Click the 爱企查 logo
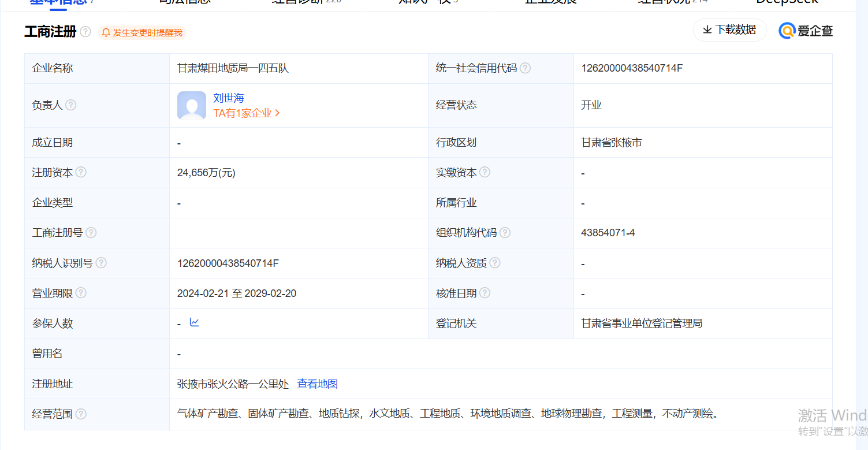 806,31
